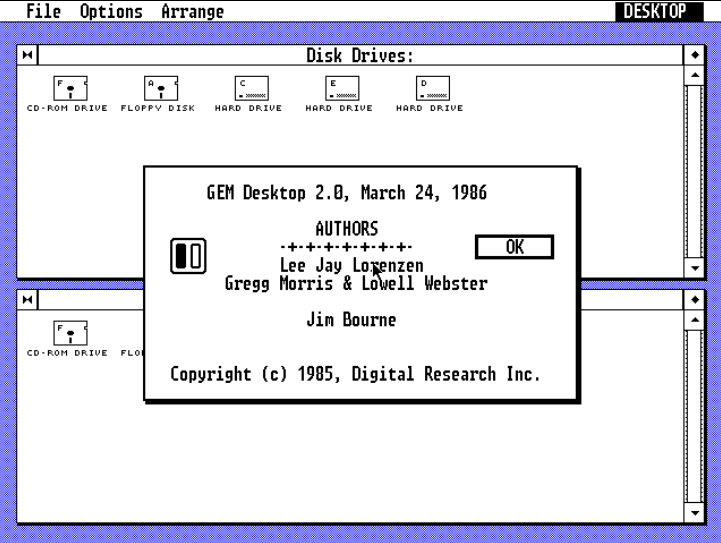The height and width of the screenshot is (543, 721).
Task: Click the scroll down arrow of the Disk Drives window
Action: 695,269
